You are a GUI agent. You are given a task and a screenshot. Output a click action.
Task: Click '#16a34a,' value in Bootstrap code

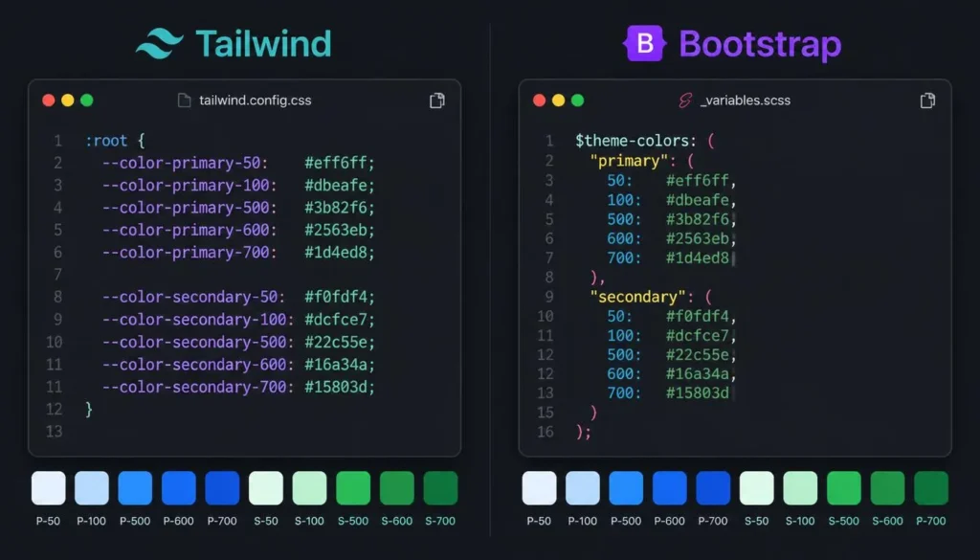point(702,374)
